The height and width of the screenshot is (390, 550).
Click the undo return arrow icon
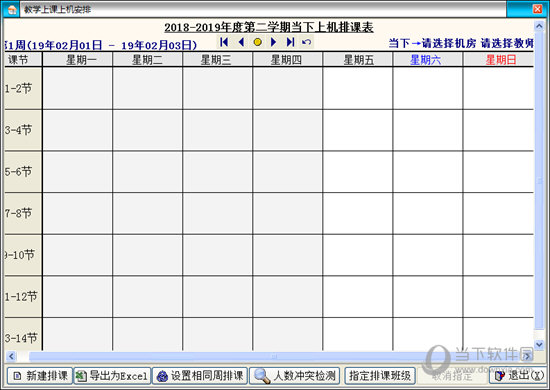(307, 42)
